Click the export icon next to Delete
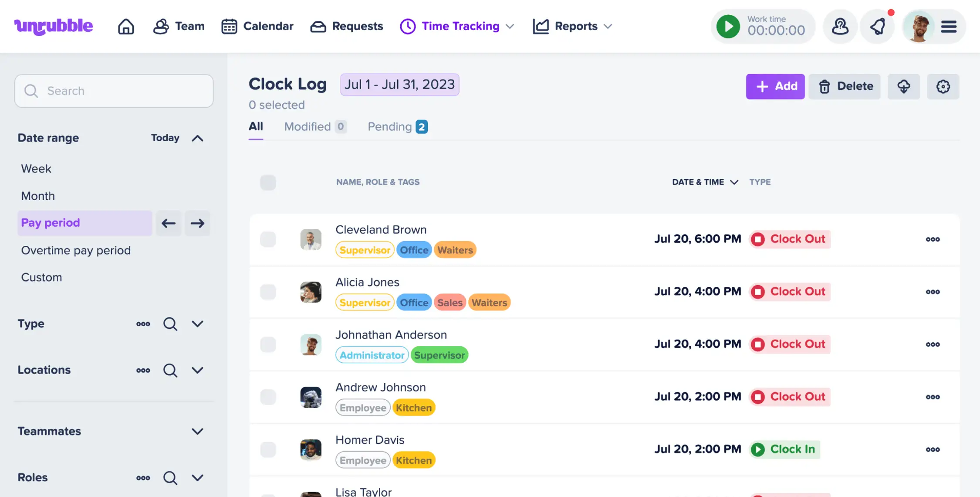The width and height of the screenshot is (980, 497). point(904,86)
